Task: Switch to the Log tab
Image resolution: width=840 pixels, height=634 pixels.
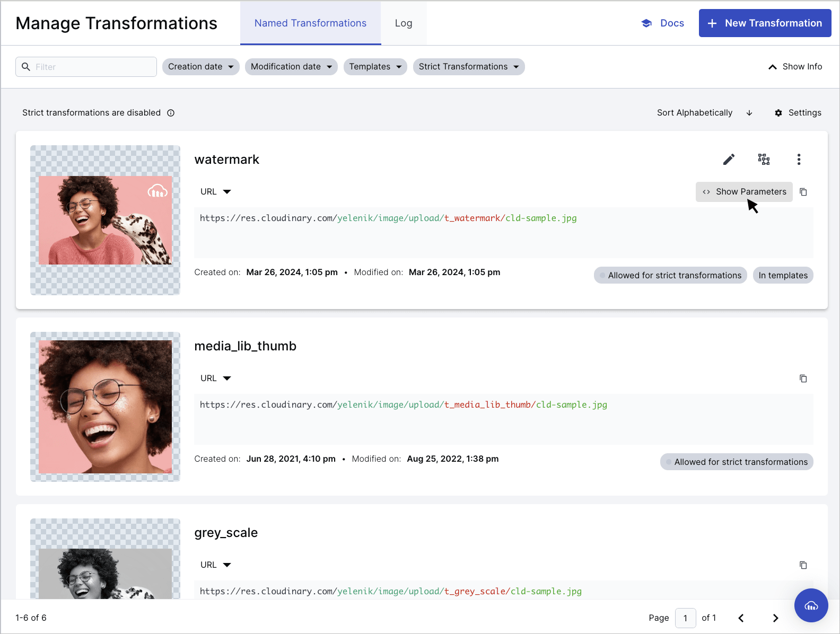Action: click(404, 23)
